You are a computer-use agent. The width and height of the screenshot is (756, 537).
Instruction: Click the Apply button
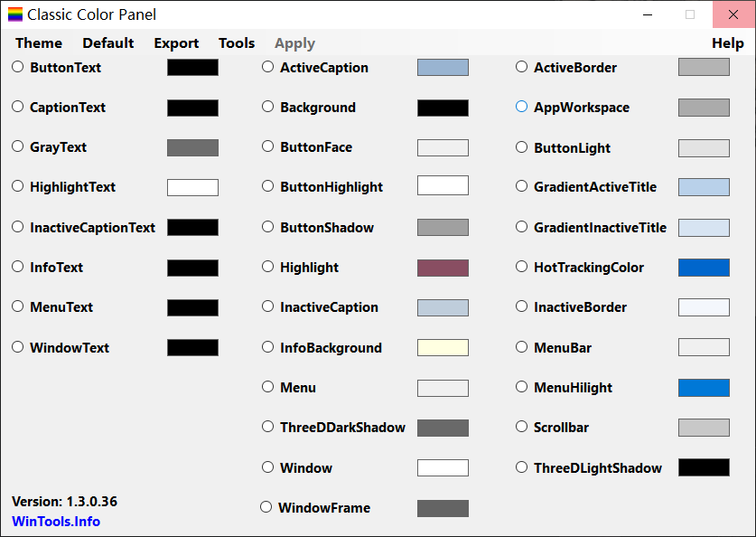tap(294, 43)
